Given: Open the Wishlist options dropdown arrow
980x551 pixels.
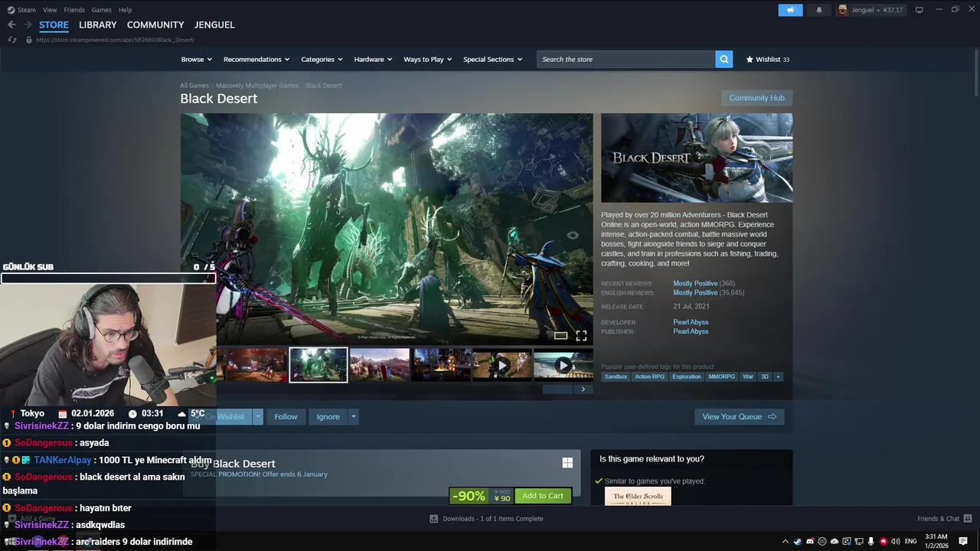Looking at the screenshot, I should [258, 416].
